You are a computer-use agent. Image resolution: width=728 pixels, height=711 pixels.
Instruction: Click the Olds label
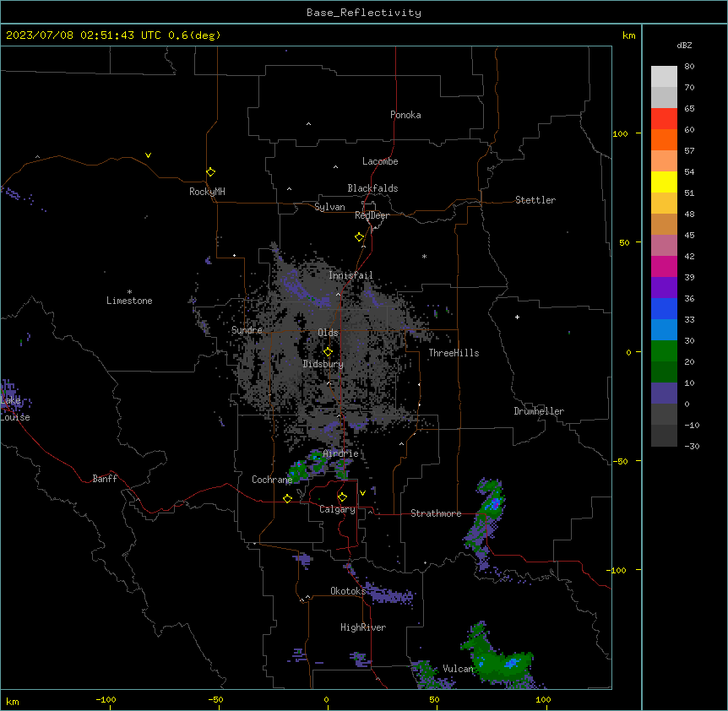[328, 333]
